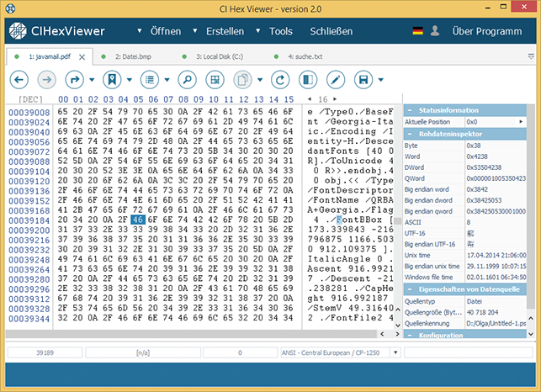Click the [DEC] offset format label
The height and width of the screenshot is (392, 541).
point(30,100)
